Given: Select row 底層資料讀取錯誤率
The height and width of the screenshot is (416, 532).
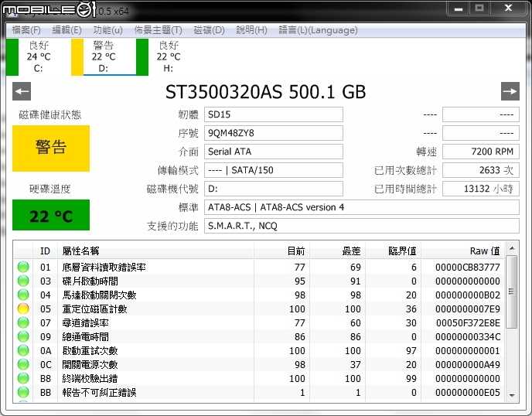Looking at the screenshot, I should [x=260, y=267].
